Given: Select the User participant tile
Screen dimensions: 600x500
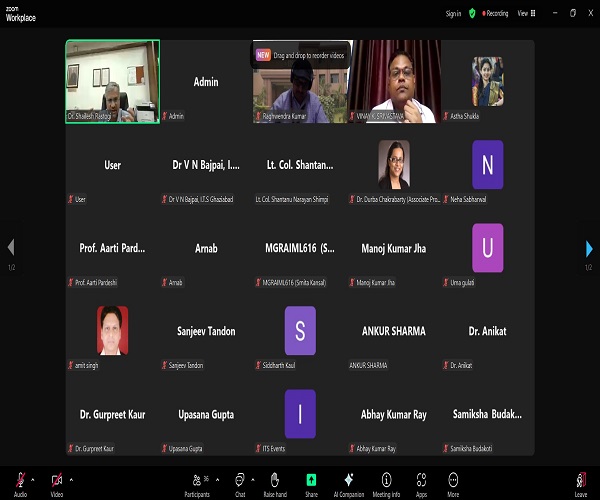Looking at the screenshot, I should (x=112, y=165).
